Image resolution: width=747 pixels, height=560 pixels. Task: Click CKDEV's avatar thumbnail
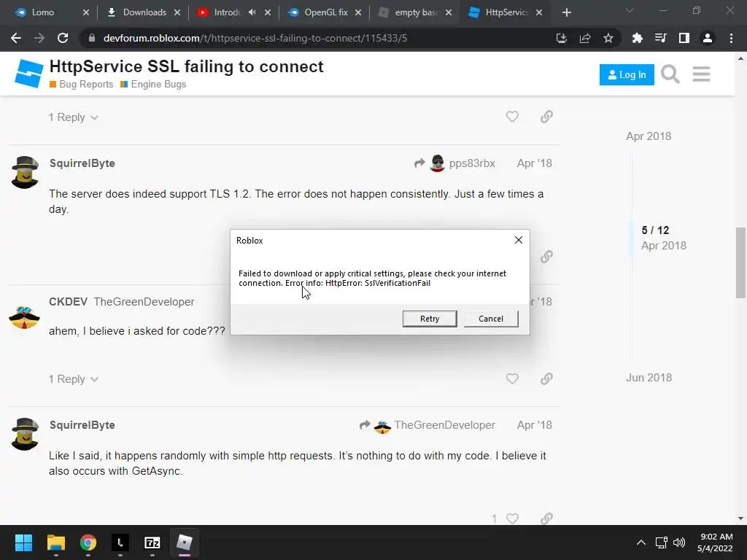pyautogui.click(x=24, y=318)
